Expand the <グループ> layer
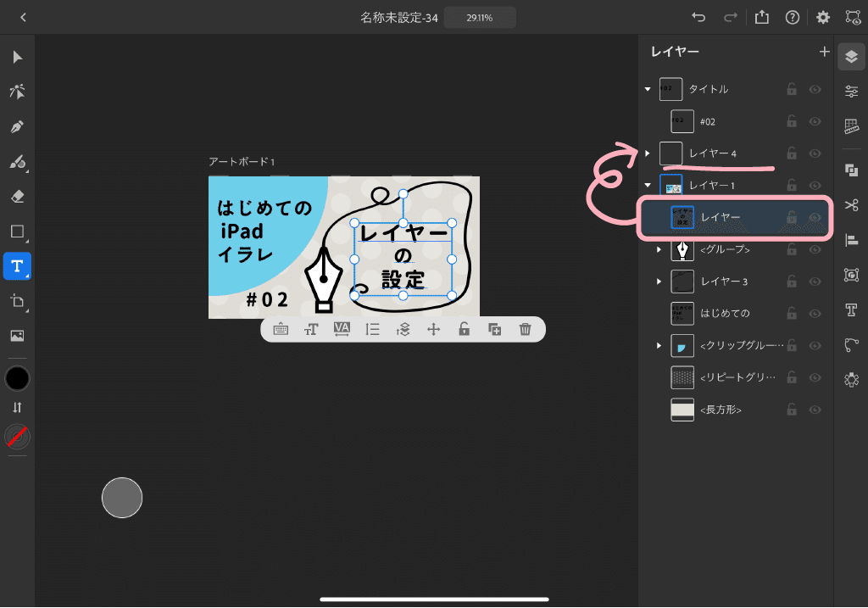 click(x=659, y=249)
